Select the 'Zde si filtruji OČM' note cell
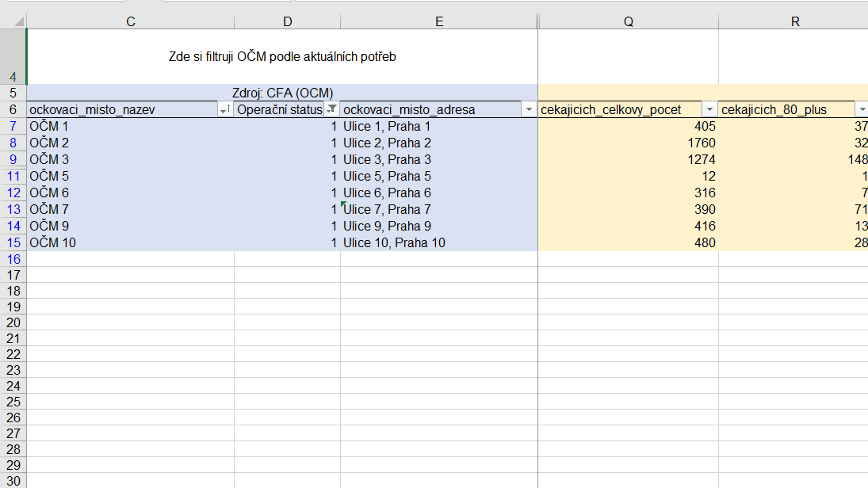 pyautogui.click(x=282, y=56)
